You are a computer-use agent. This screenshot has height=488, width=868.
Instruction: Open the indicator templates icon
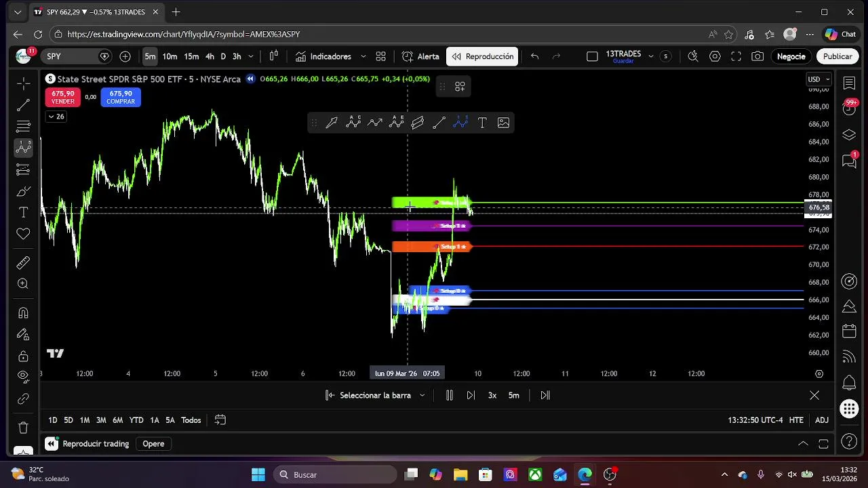click(381, 56)
